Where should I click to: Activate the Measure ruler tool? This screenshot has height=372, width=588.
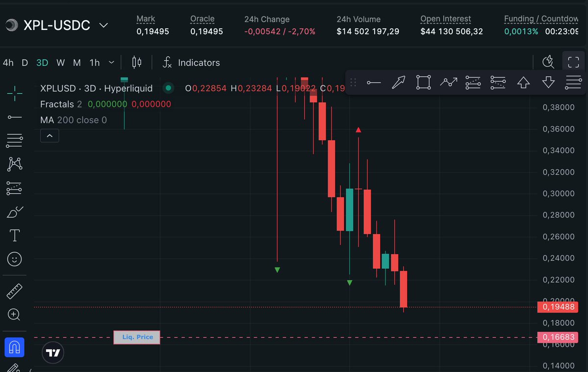pyautogui.click(x=14, y=291)
